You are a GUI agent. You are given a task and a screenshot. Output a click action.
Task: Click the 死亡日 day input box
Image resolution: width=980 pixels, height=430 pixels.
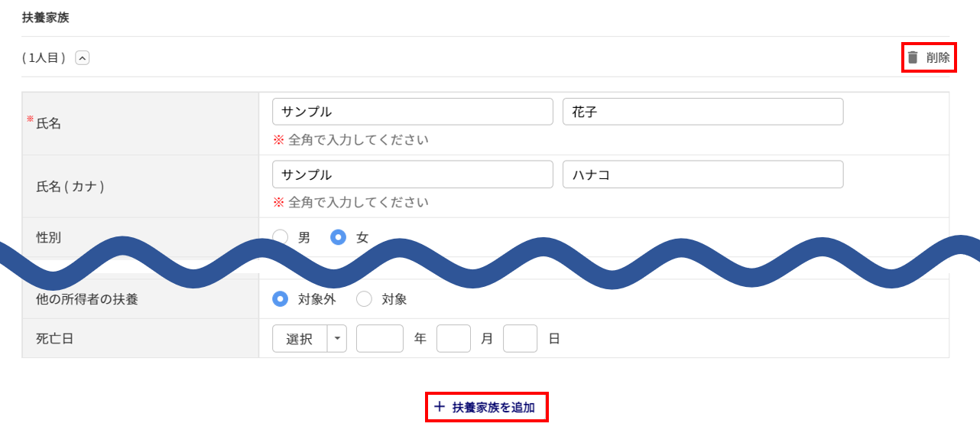[520, 339]
